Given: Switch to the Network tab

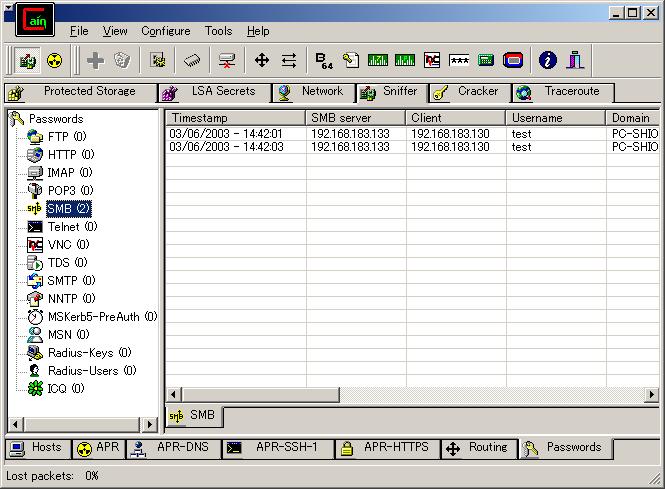Looking at the screenshot, I should point(313,92).
